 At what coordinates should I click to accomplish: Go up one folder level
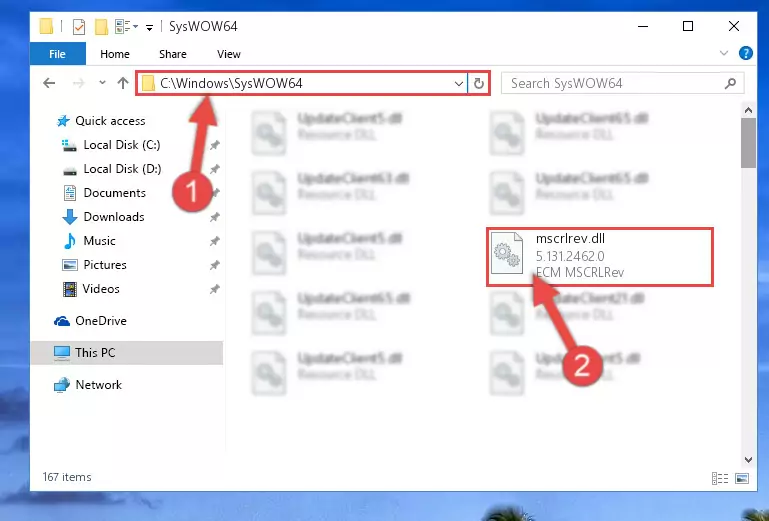tap(123, 83)
